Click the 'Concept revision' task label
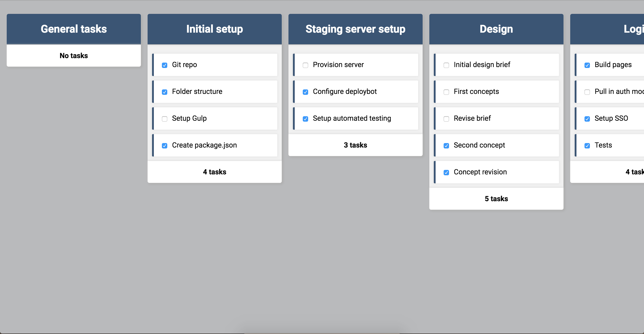Screen dimensions: 644x334 click(x=480, y=172)
